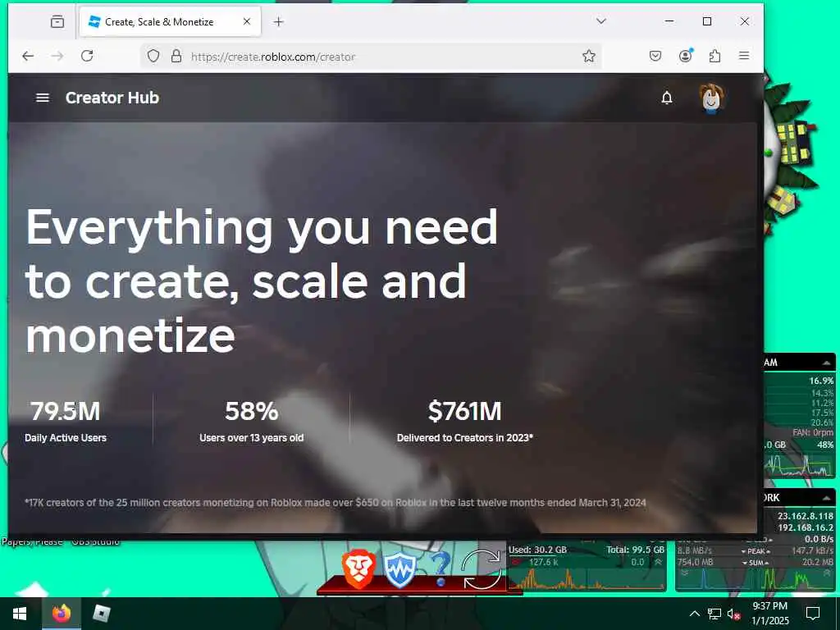The width and height of the screenshot is (840, 630).
Task: Open Roblox Studio from the taskbar
Action: click(x=101, y=614)
